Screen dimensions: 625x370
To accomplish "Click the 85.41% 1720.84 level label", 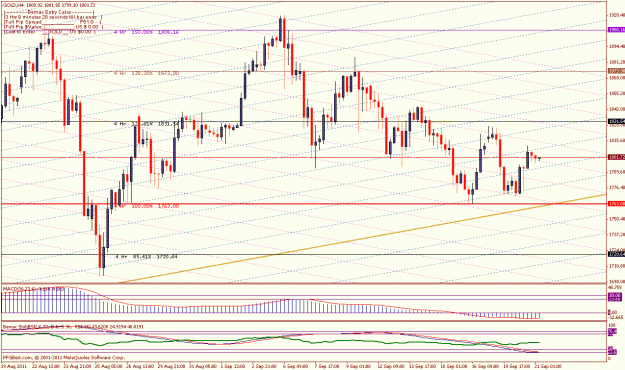I will pyautogui.click(x=146, y=257).
